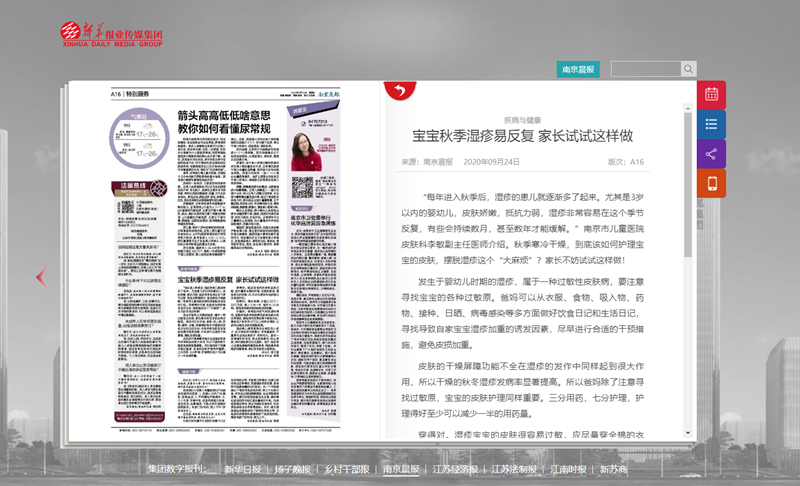Viewport: 800px width, 486px height.
Task: Open the orange mobile phone icon
Action: (711, 184)
